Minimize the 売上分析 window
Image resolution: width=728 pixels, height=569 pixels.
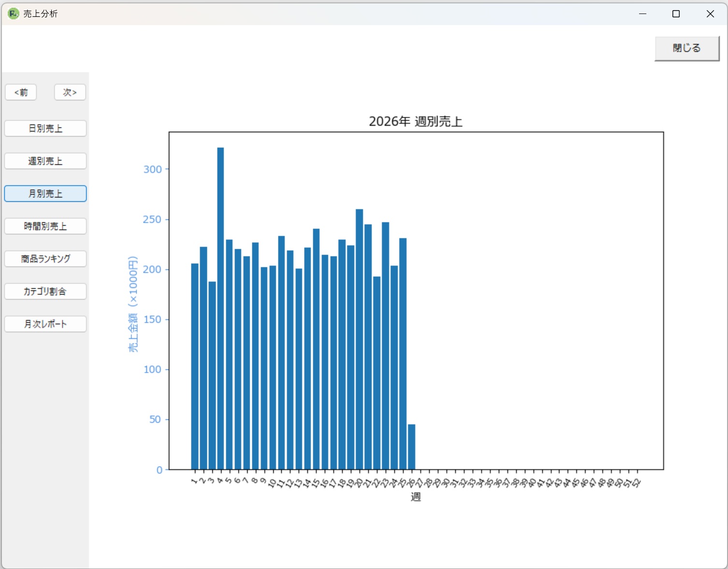(x=642, y=14)
